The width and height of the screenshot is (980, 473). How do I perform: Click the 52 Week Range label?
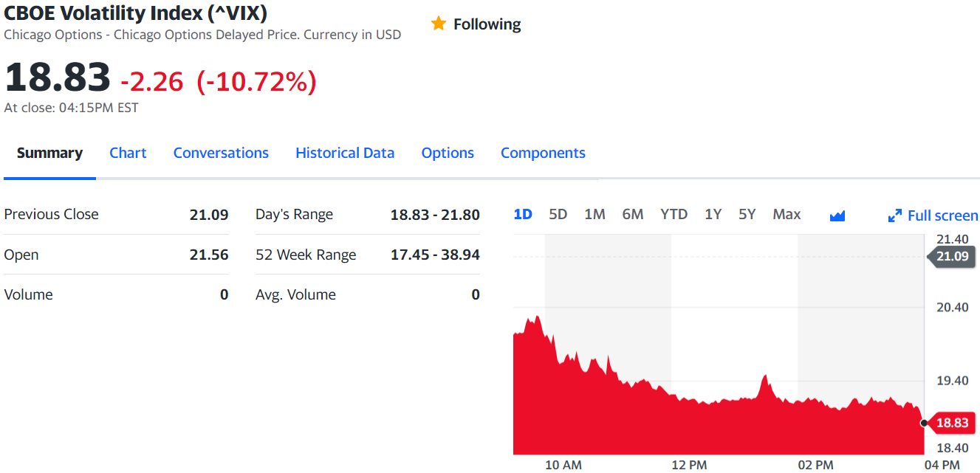[306, 255]
